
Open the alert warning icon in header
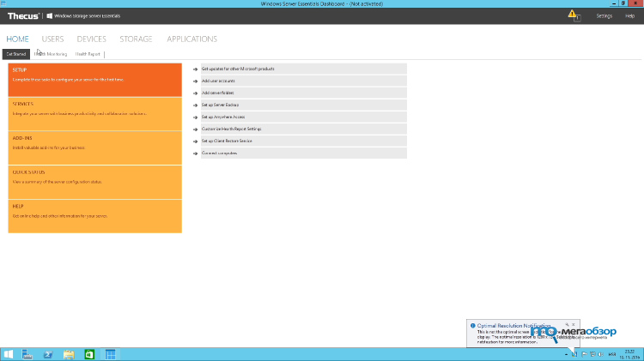tap(574, 15)
